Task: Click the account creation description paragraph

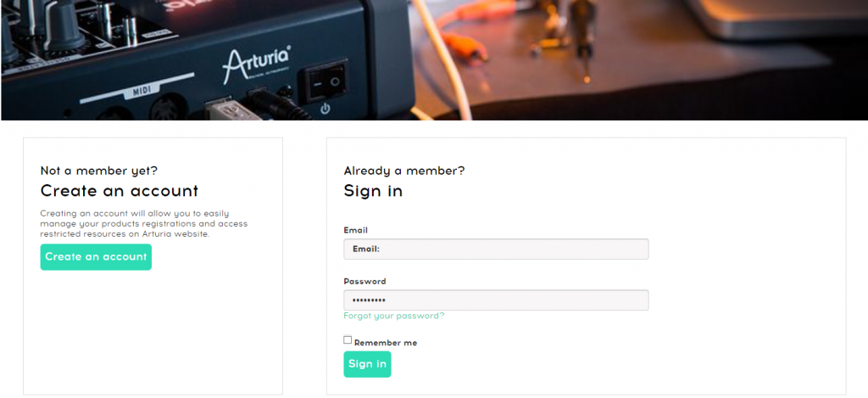Action: (144, 223)
